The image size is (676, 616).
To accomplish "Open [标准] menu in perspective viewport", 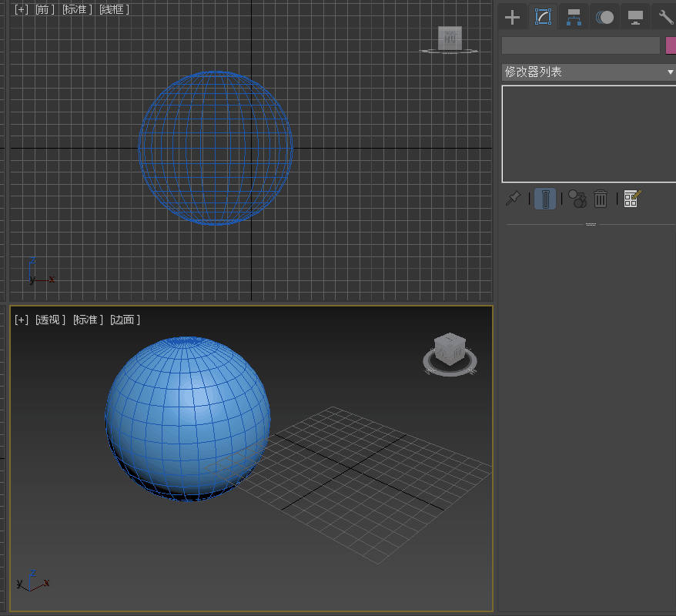I will click(x=88, y=320).
